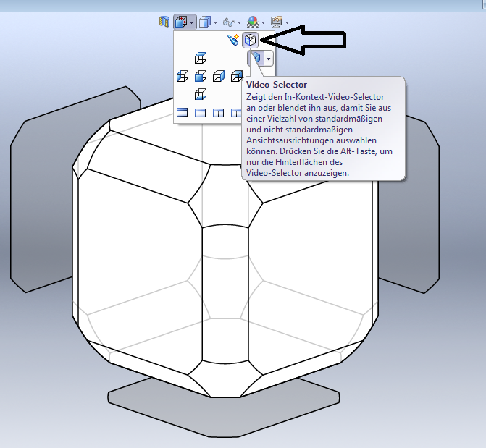The image size is (486, 448).
Task: Expand the View Settings dropdown arrow
Action: (287, 22)
